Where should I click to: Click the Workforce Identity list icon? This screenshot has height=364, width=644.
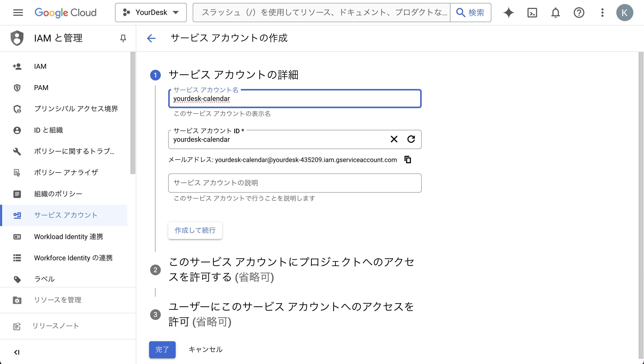(17, 258)
